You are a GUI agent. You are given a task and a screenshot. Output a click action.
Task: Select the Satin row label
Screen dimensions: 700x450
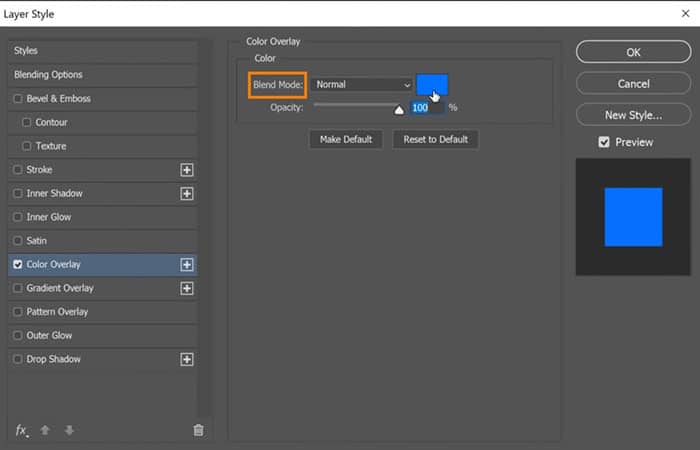coord(37,241)
